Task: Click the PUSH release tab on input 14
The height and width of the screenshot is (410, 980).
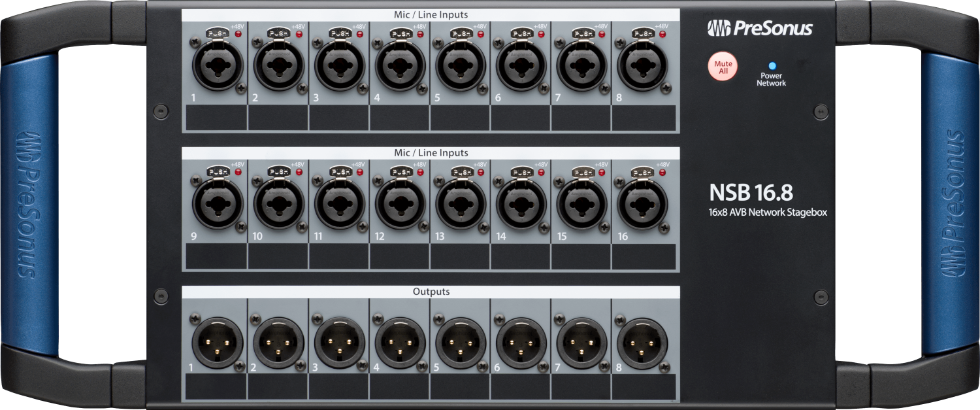Action: (521, 172)
